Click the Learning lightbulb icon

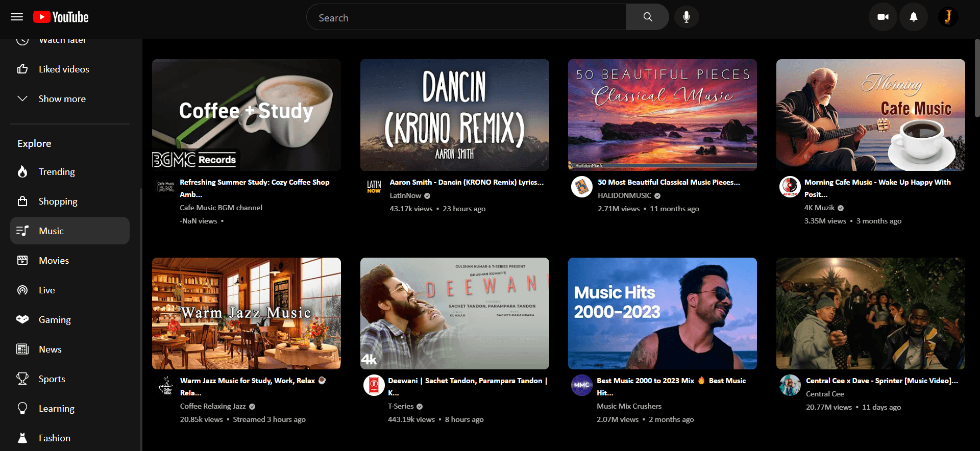22,408
